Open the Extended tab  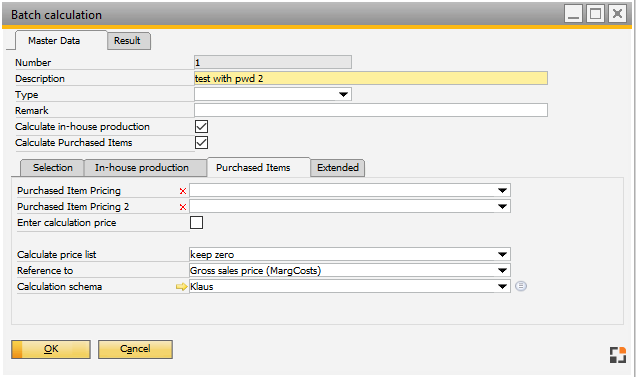337,168
